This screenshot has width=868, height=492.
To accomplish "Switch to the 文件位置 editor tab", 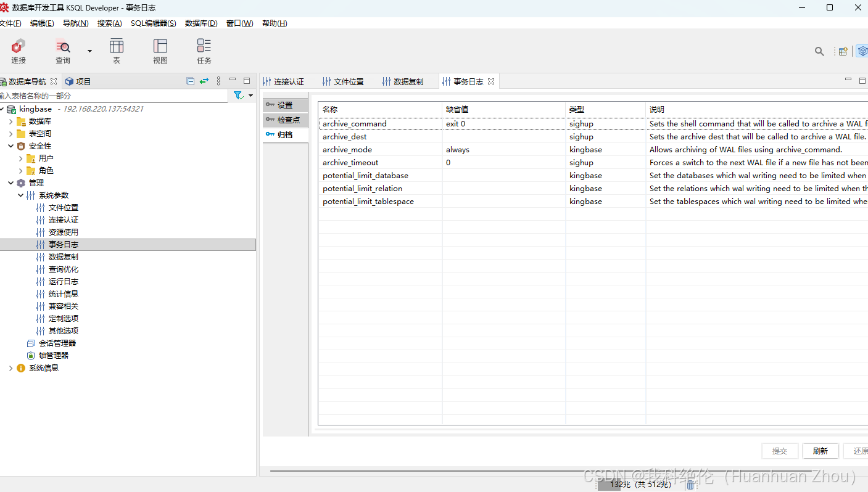I will (x=344, y=81).
